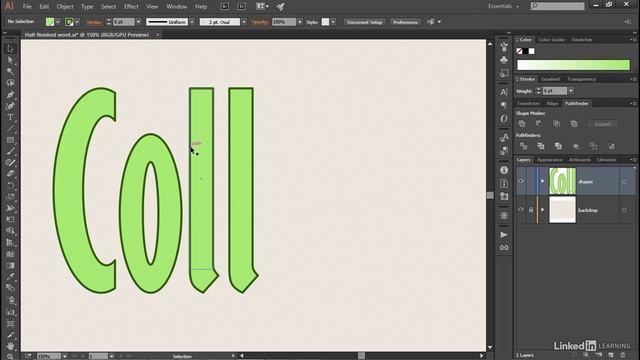This screenshot has height=360, width=640.
Task: Open the Actions panel play icon in the dock
Action: coord(504,235)
